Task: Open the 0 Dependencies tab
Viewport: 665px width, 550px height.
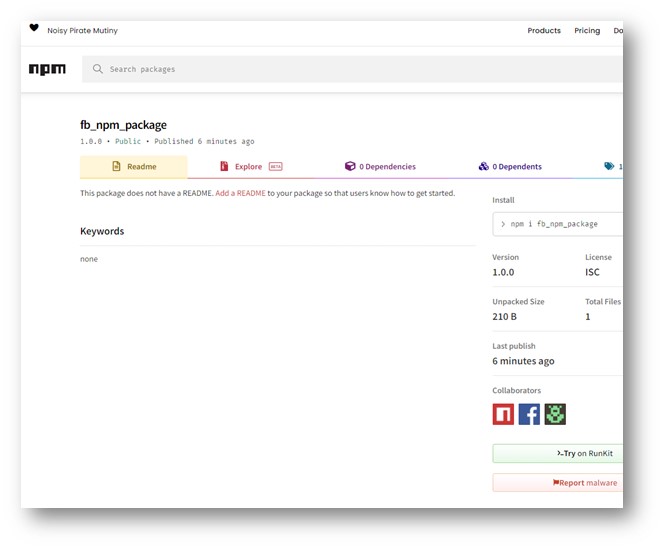Action: coord(380,167)
